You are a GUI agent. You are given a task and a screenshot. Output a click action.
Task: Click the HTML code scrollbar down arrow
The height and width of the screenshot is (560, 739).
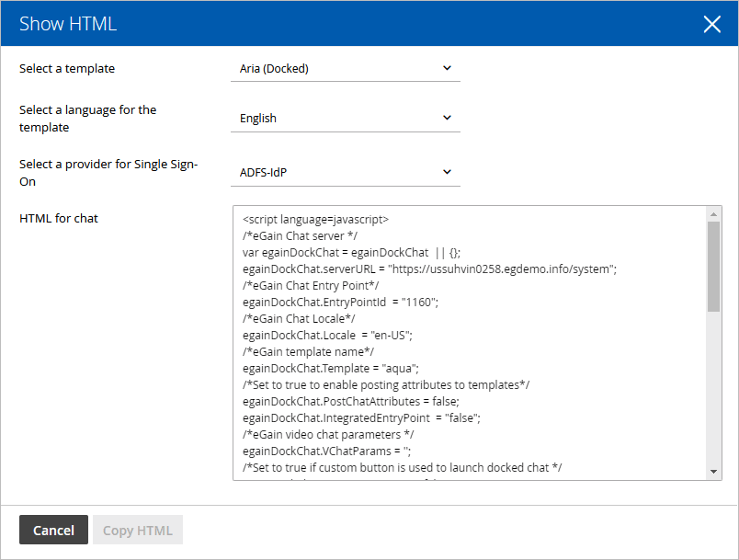(x=713, y=472)
